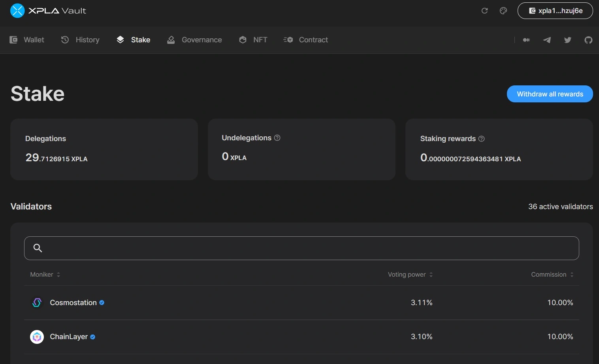The height and width of the screenshot is (364, 599).
Task: Open the Delegations card
Action: coord(104,149)
